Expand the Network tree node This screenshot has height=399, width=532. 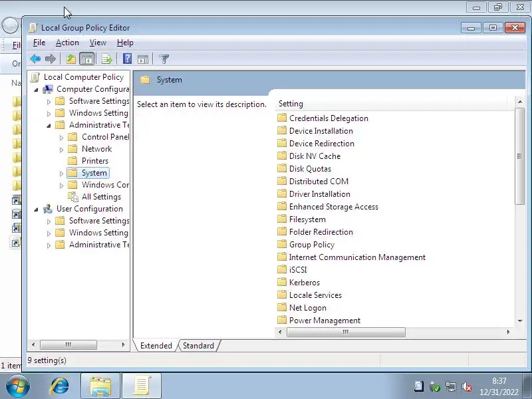tap(61, 149)
